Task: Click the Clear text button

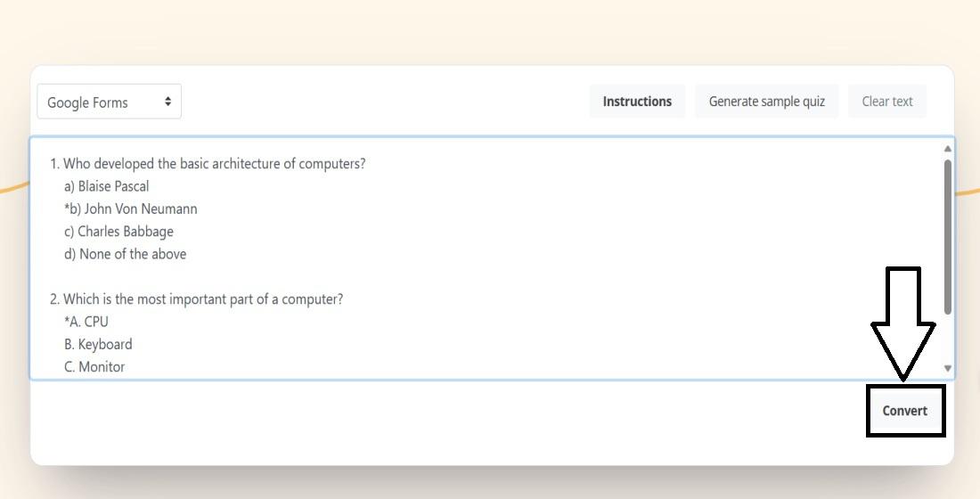Action: point(886,102)
